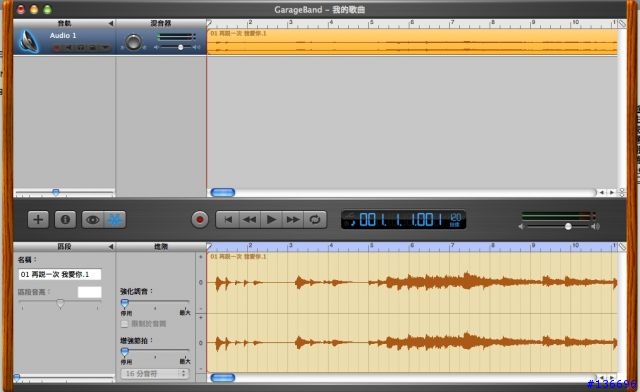
Task: Click region pitch value field
Action: [x=89, y=292]
